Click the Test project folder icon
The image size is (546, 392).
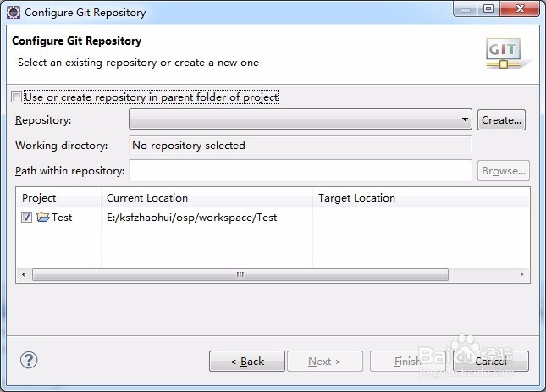click(43, 218)
